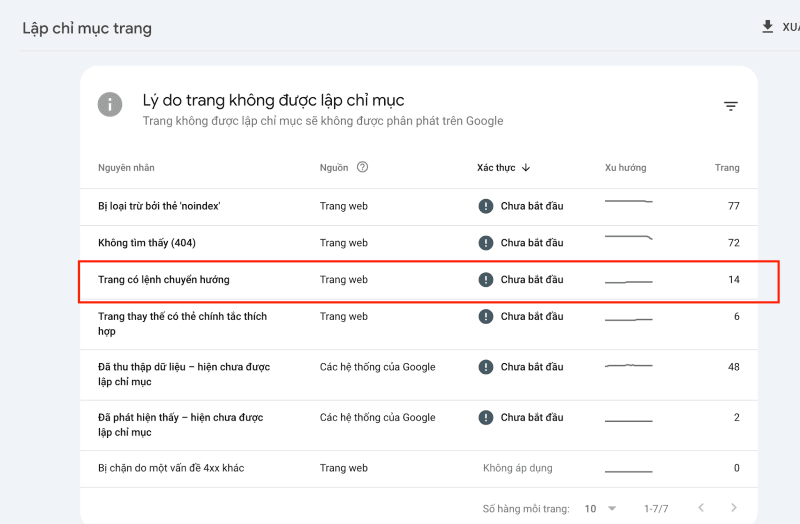800x524 pixels.
Task: Click the status icon in the 404 row
Action: tap(486, 243)
